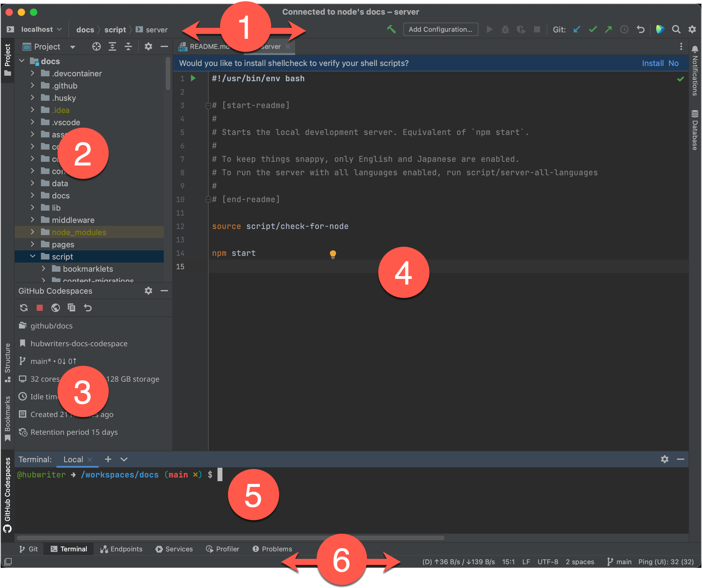Toggle the Database tool window

pos(695,130)
